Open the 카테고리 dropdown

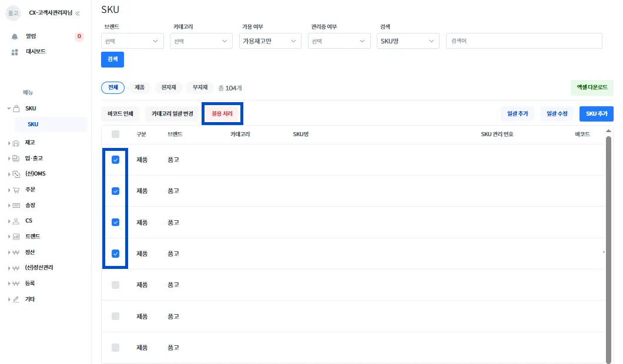[x=201, y=41]
